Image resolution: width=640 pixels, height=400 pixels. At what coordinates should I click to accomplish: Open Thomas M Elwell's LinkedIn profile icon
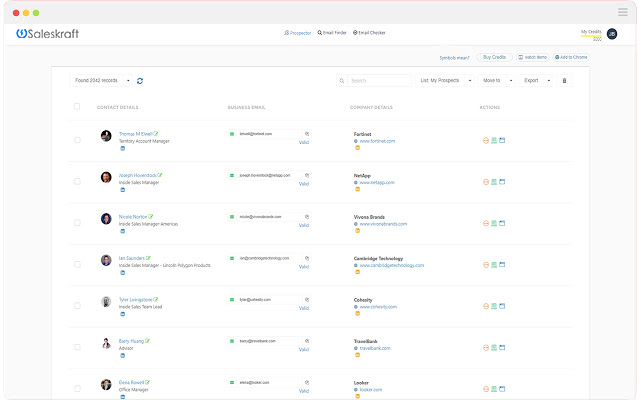pos(122,147)
